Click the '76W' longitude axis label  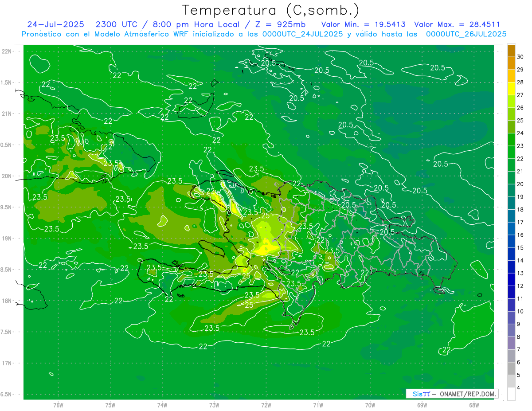pyautogui.click(x=58, y=405)
